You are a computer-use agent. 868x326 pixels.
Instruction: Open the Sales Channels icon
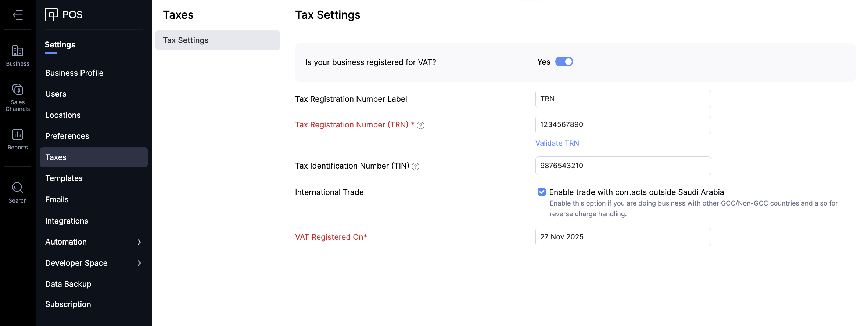coord(18,90)
